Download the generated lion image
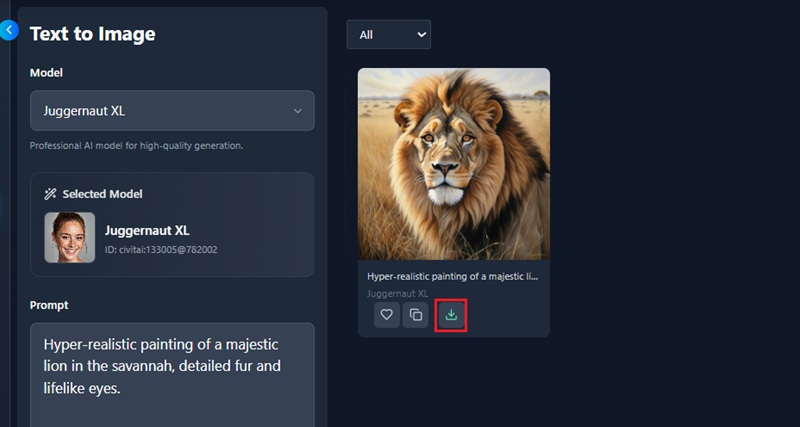The height and width of the screenshot is (427, 800). [x=451, y=315]
